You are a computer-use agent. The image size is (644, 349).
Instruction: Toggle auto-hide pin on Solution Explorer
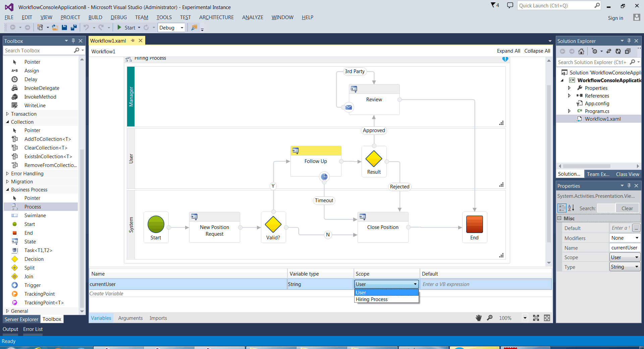coord(629,41)
